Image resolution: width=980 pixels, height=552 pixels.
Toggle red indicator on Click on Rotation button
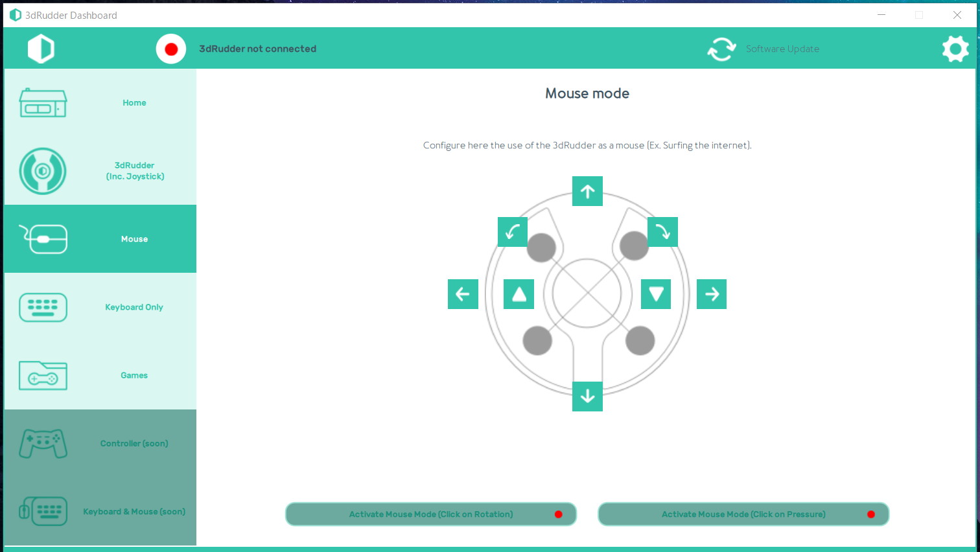(559, 514)
